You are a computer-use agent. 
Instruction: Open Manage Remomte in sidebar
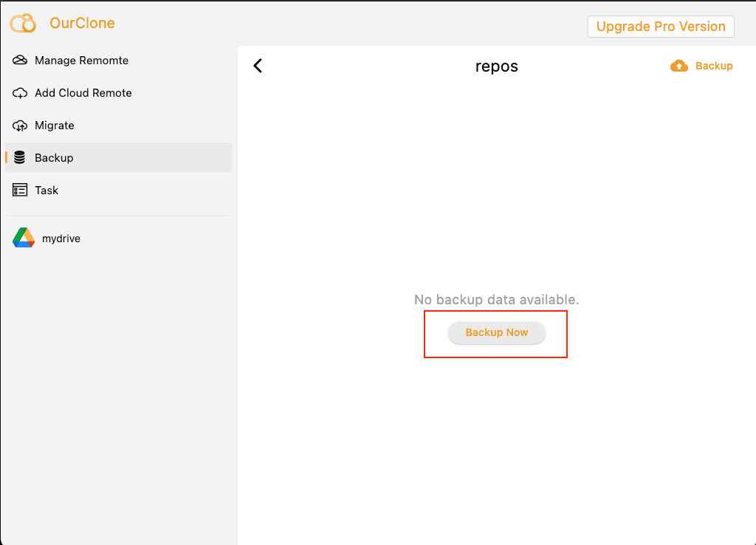pyautogui.click(x=119, y=61)
